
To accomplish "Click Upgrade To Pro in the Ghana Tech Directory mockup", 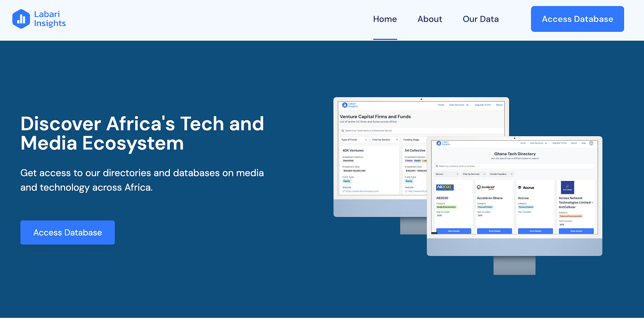I will click(560, 143).
